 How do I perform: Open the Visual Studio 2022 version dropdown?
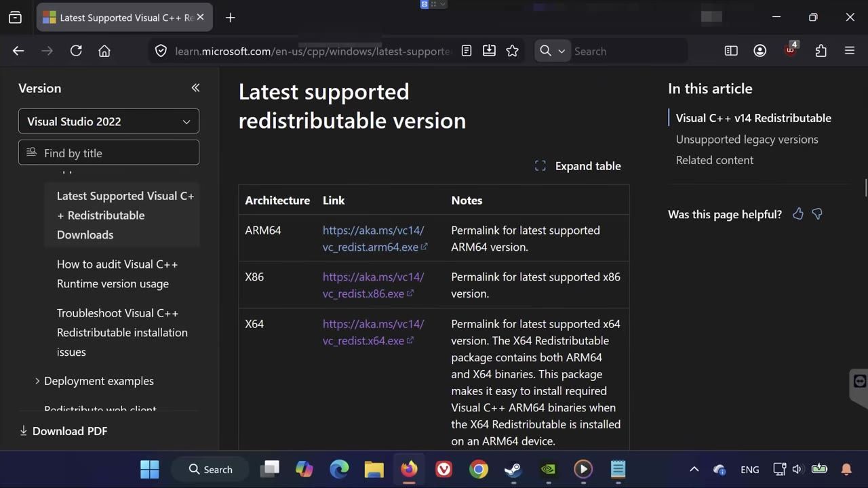[108, 121]
